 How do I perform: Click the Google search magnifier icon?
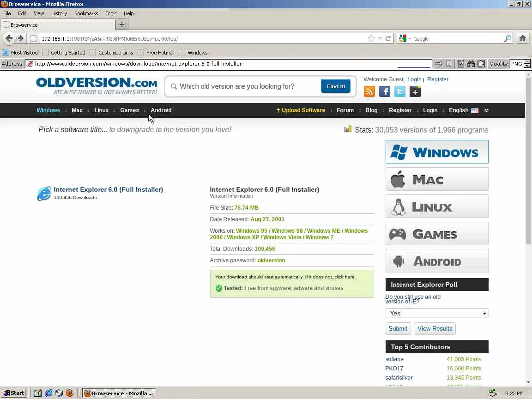click(507, 38)
